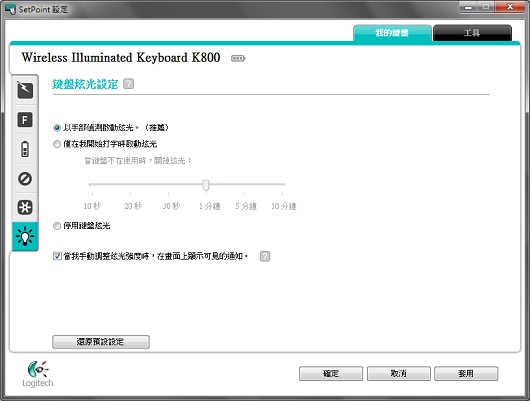Click the 確定 button
Viewport: 530px width, 401px height.
331,374
